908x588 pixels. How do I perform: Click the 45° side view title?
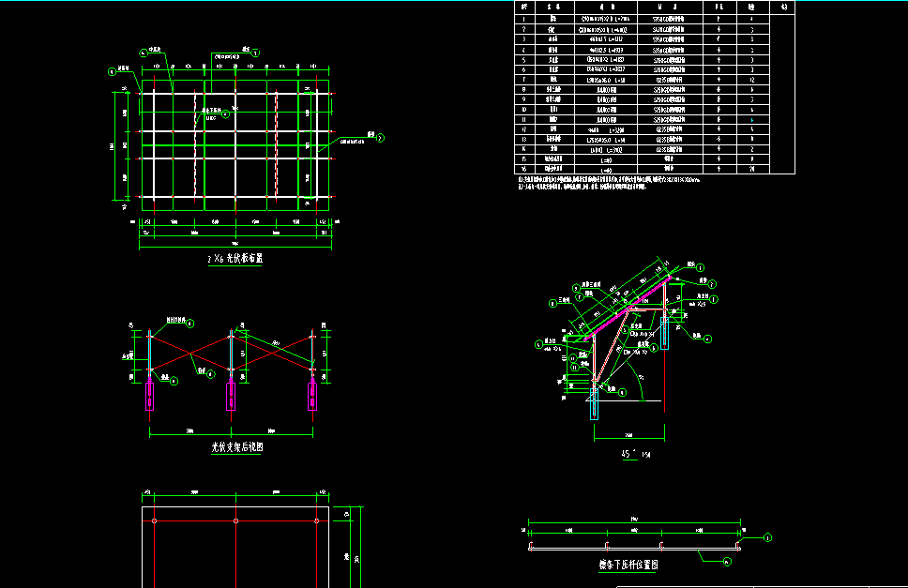(635, 454)
